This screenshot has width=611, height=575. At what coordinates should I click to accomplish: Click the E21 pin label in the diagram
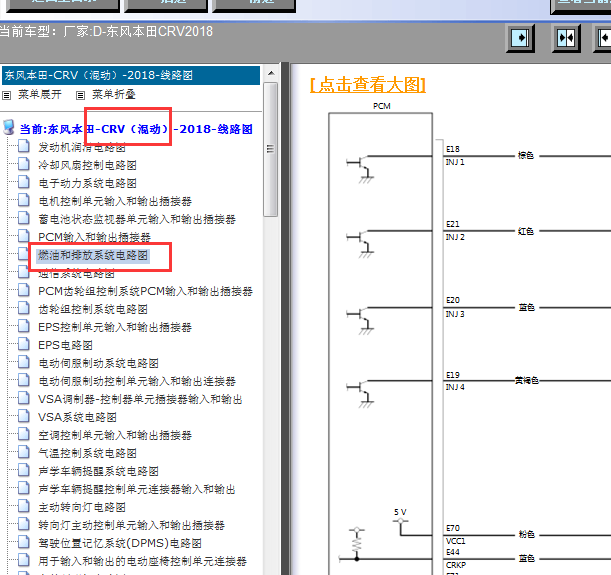pyautogui.click(x=453, y=224)
